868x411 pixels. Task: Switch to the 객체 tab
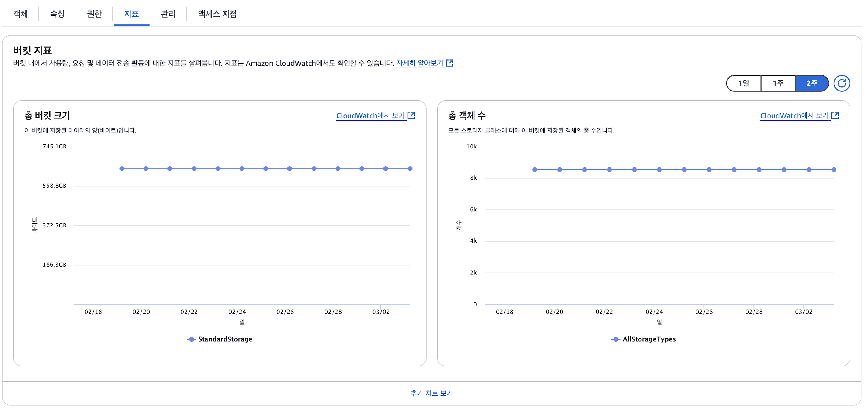click(x=20, y=14)
